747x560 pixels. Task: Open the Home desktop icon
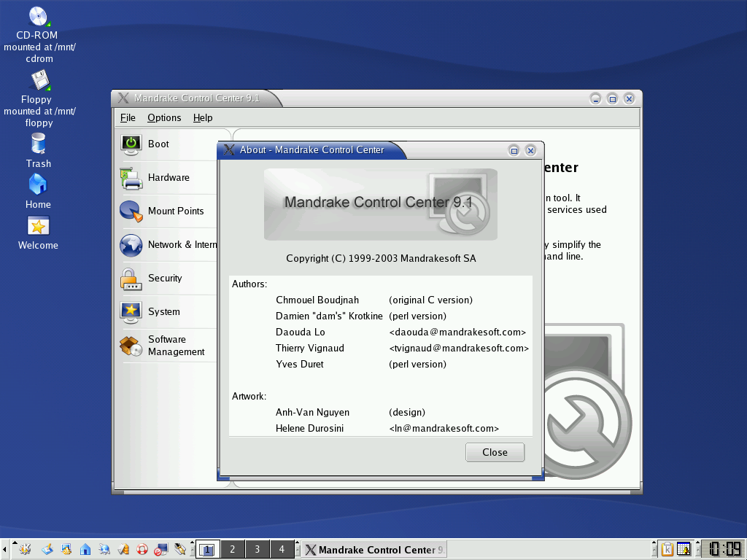[38, 184]
